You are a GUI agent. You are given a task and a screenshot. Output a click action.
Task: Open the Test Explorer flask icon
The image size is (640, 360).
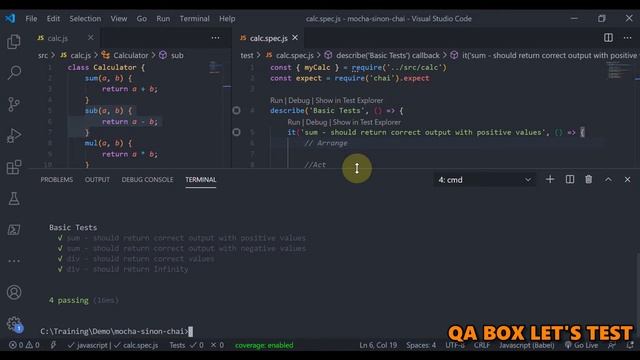[14, 199]
